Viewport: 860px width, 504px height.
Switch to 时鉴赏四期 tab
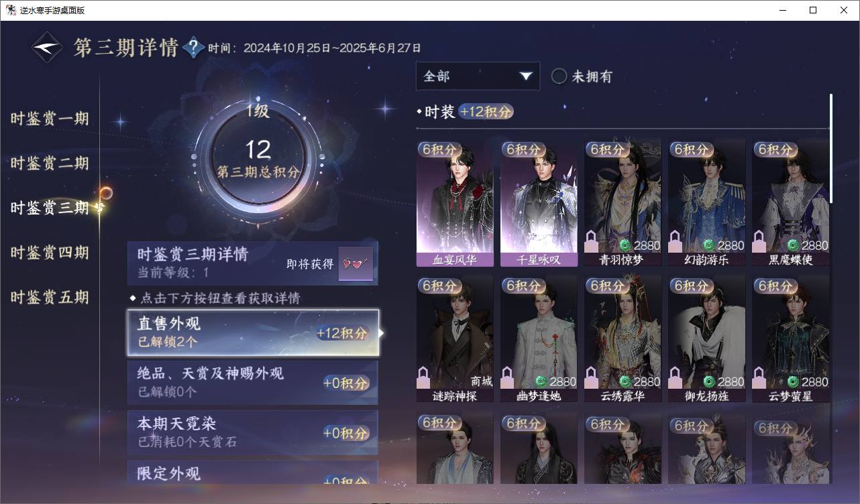click(50, 253)
